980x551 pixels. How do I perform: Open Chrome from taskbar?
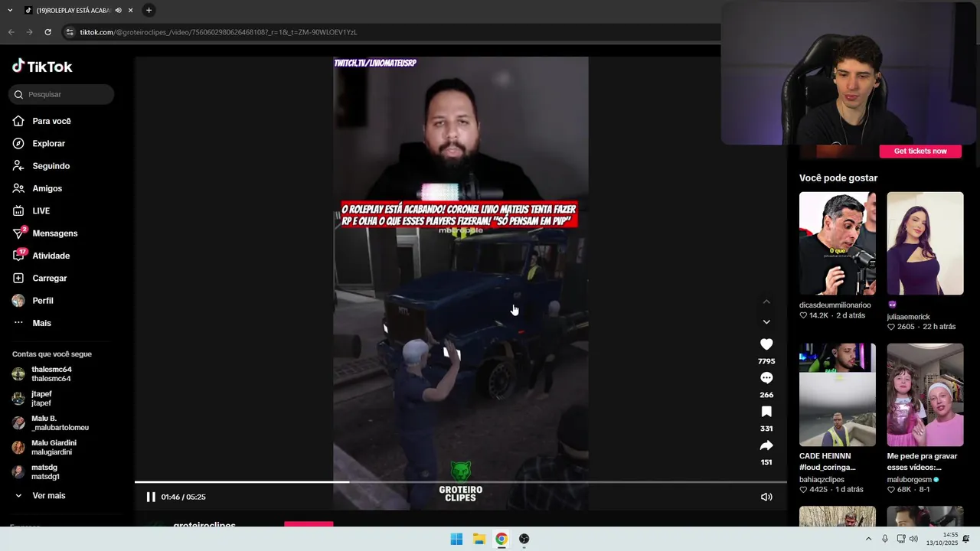pyautogui.click(x=501, y=539)
